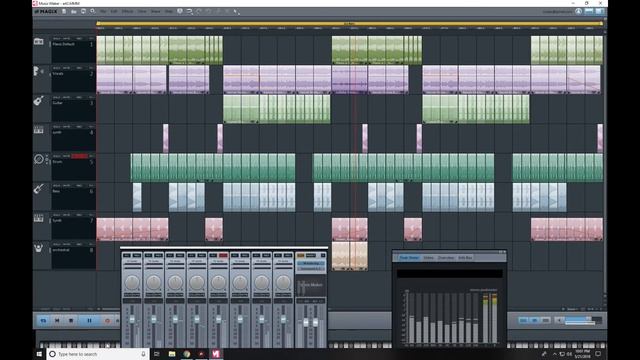
Task: Click the vertical scrollbar at arranger right edge
Action: 605,163
